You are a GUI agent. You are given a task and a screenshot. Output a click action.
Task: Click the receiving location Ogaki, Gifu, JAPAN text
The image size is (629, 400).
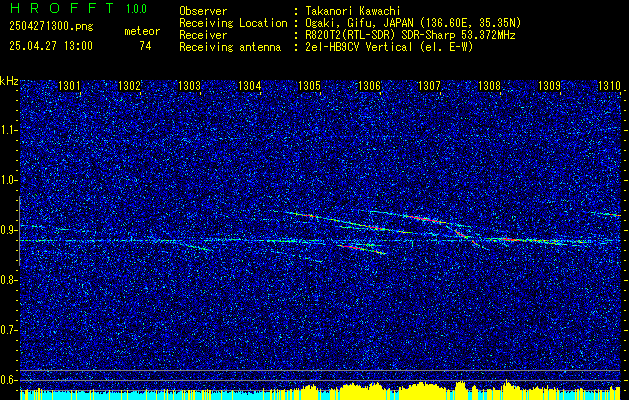pyautogui.click(x=413, y=23)
